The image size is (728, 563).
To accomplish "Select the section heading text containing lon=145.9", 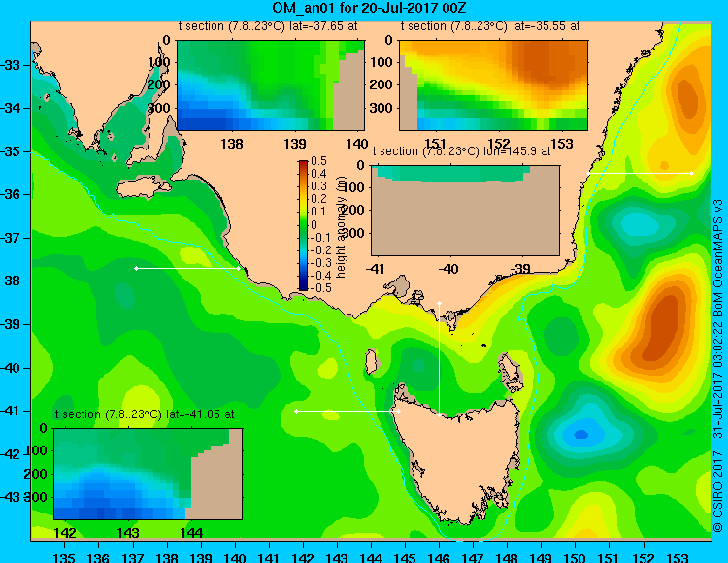I will 461,151.
